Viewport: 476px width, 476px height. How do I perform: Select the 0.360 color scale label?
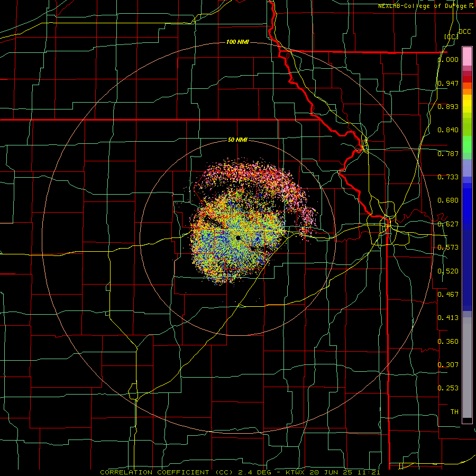click(x=448, y=342)
